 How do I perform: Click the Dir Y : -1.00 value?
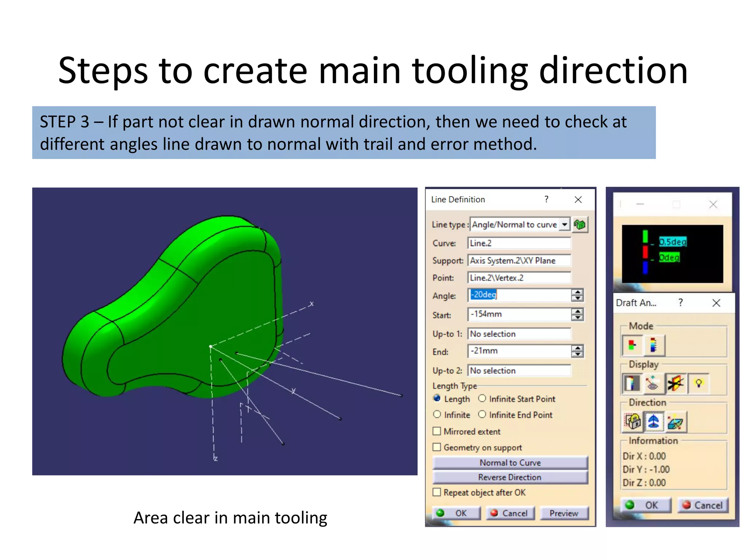(x=646, y=470)
